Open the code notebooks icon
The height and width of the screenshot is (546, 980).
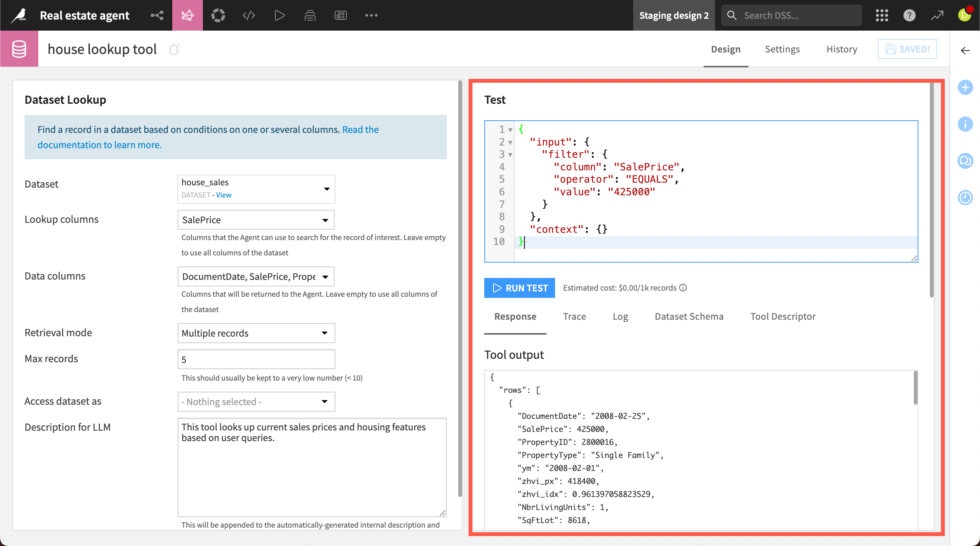(249, 15)
